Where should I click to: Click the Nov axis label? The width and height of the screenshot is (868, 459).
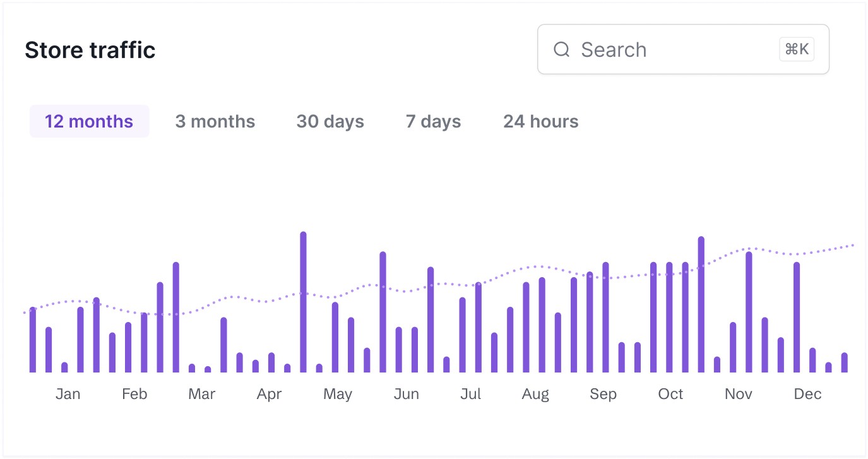tap(738, 394)
